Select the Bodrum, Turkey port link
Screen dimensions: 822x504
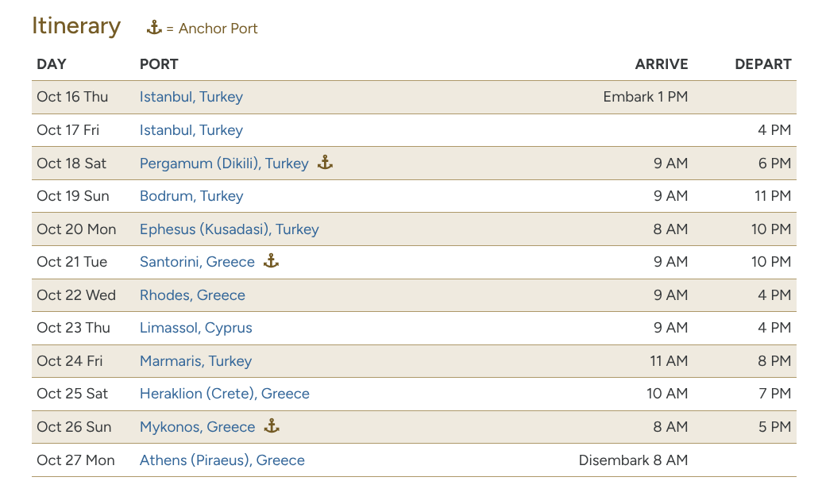[x=191, y=196]
